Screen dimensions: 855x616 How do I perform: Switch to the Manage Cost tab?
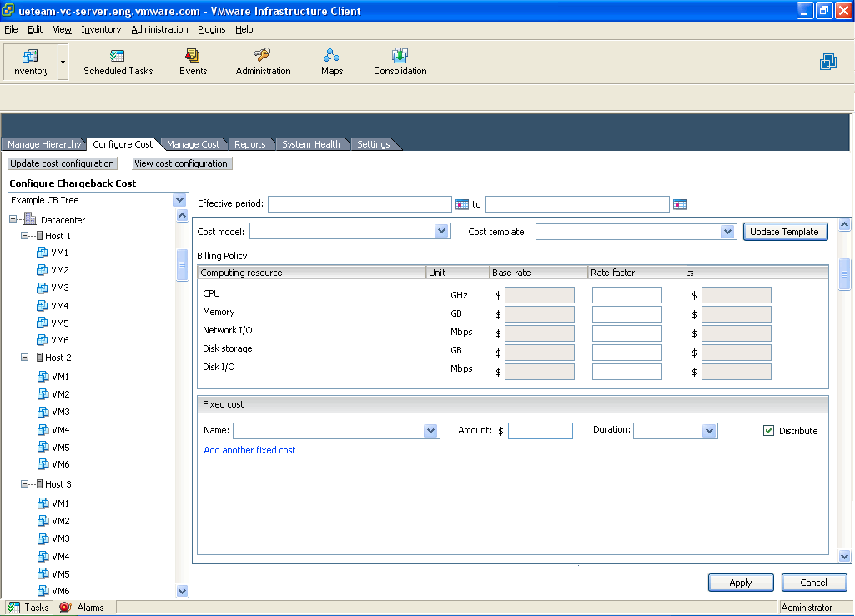193,144
